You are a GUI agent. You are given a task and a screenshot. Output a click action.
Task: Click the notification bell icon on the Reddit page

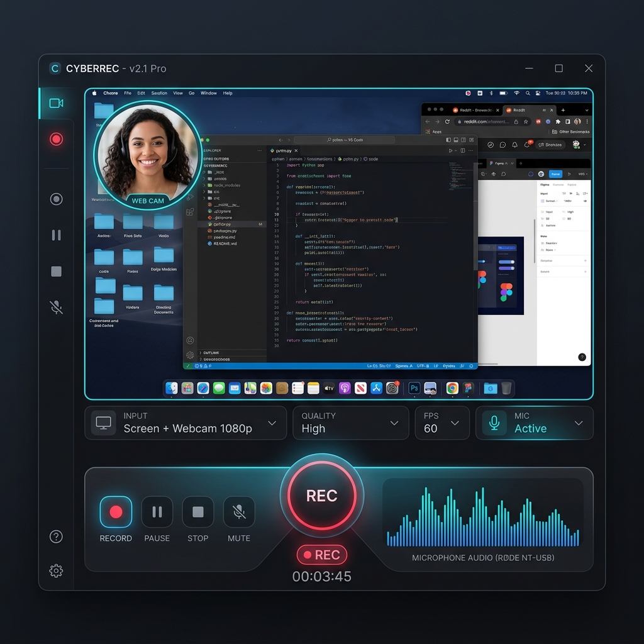(514, 145)
